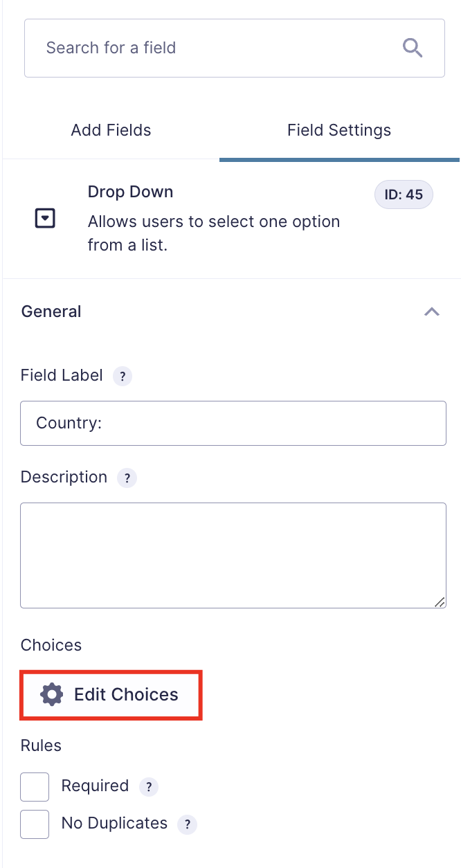Screen dimensions: 461x868
Task: Click the ID: 45 badge
Action: (404, 195)
